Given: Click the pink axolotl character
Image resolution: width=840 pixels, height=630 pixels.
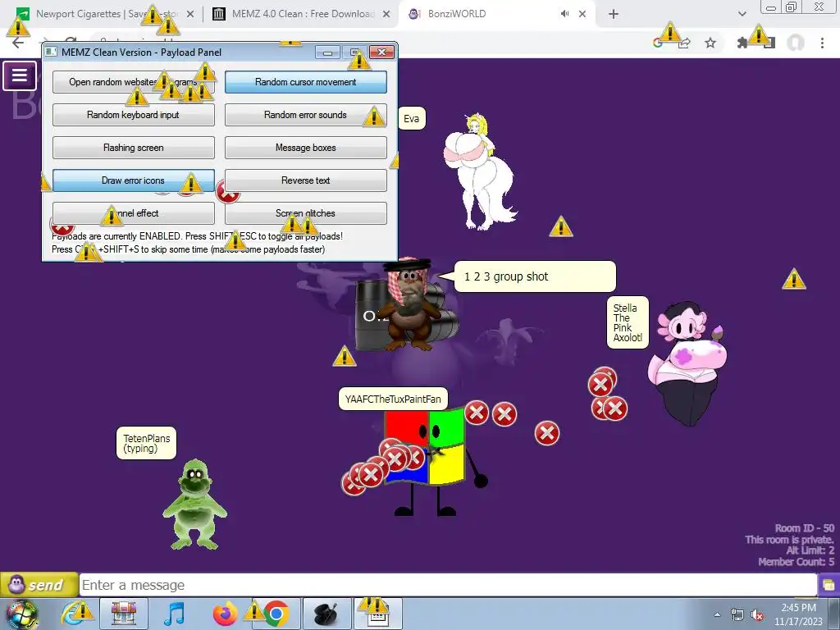Looking at the screenshot, I should (687, 363).
